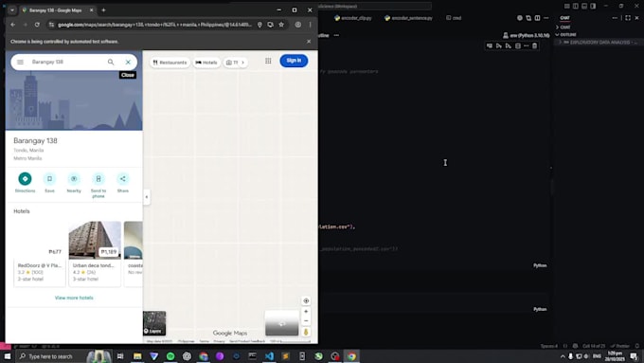Search Nearby Barangay 138

coord(74,182)
